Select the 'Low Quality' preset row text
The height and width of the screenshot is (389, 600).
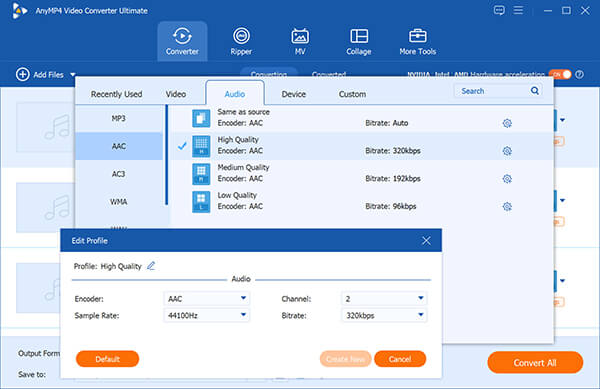tap(237, 195)
